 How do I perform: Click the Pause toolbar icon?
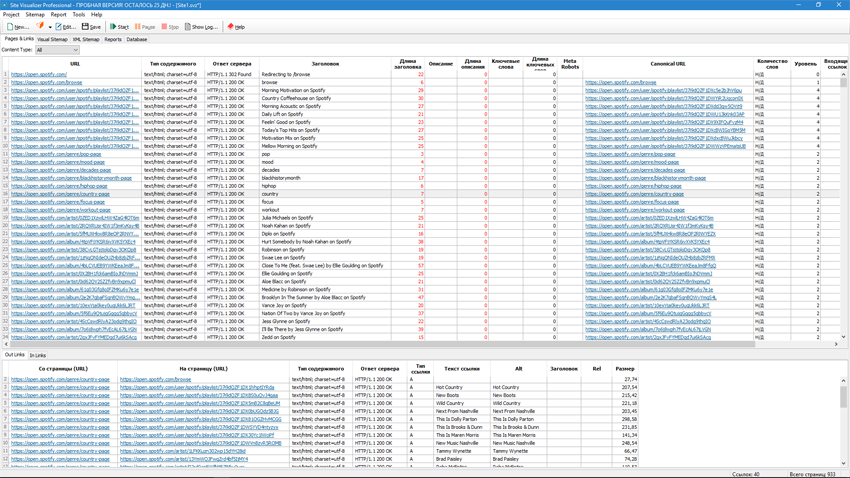pos(145,27)
